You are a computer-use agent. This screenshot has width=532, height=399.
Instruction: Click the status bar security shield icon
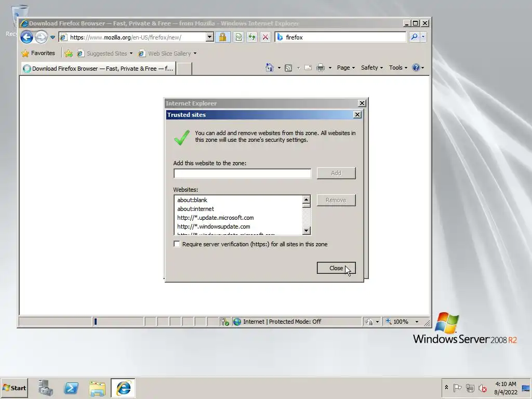pos(224,322)
